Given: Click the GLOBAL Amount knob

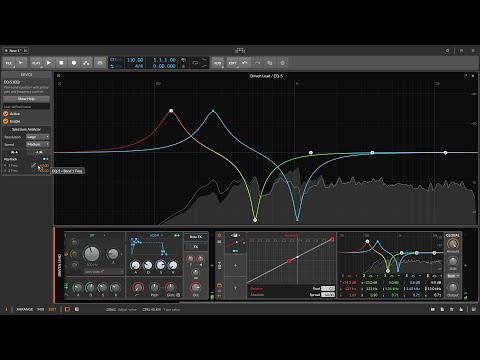Looking at the screenshot, I should click(453, 244).
